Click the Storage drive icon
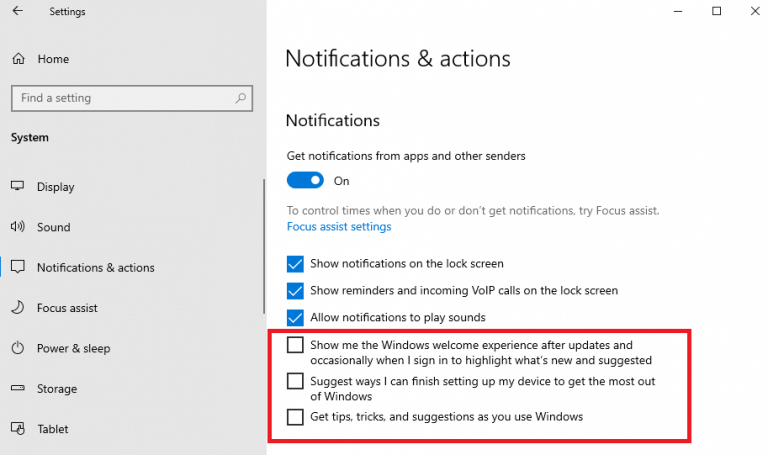The image size is (768, 455). [x=18, y=388]
